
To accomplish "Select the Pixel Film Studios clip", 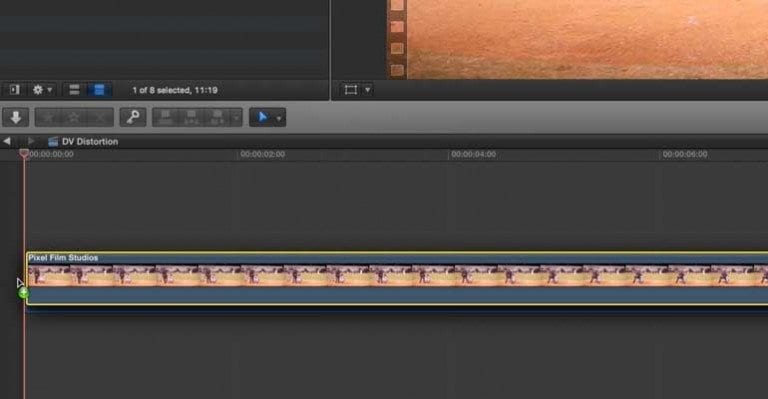I will point(397,278).
